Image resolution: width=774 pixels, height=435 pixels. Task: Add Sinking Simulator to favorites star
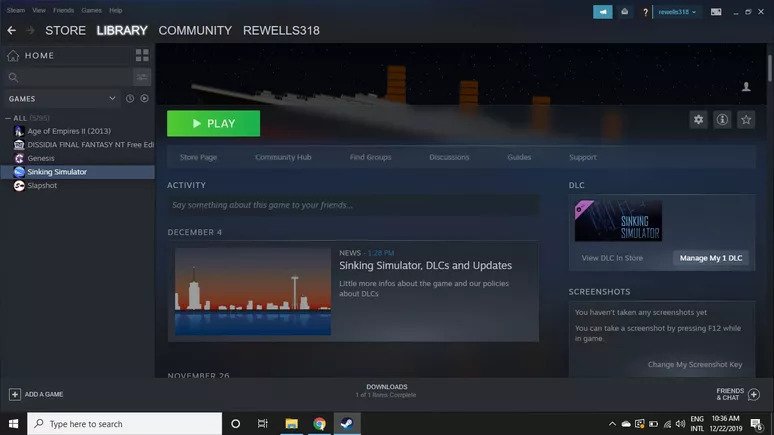tap(746, 119)
